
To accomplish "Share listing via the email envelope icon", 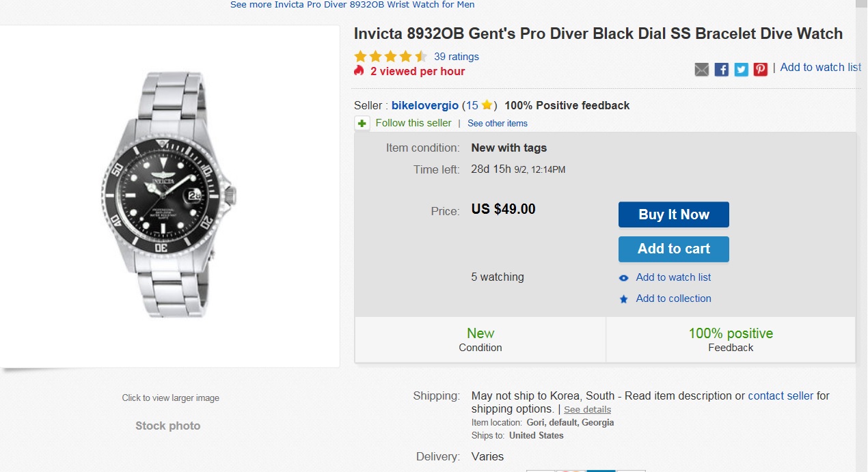I will [x=702, y=69].
